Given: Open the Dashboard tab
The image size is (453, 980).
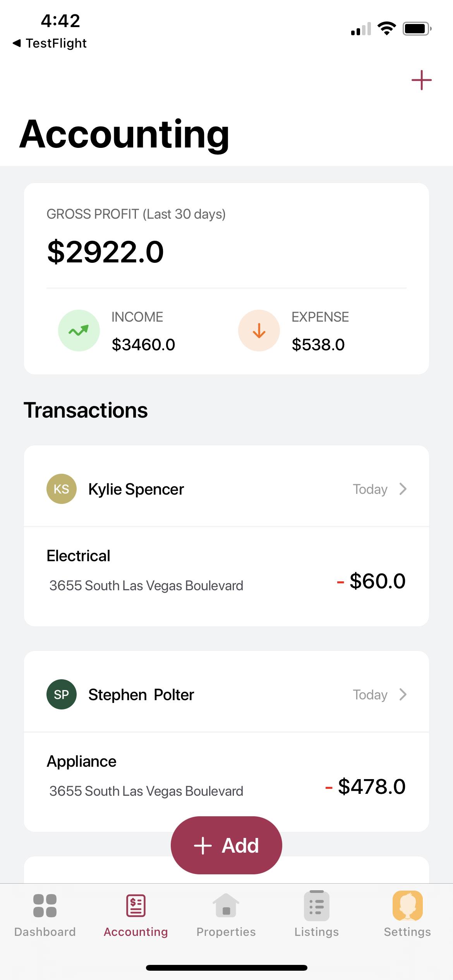Looking at the screenshot, I should pyautogui.click(x=45, y=914).
